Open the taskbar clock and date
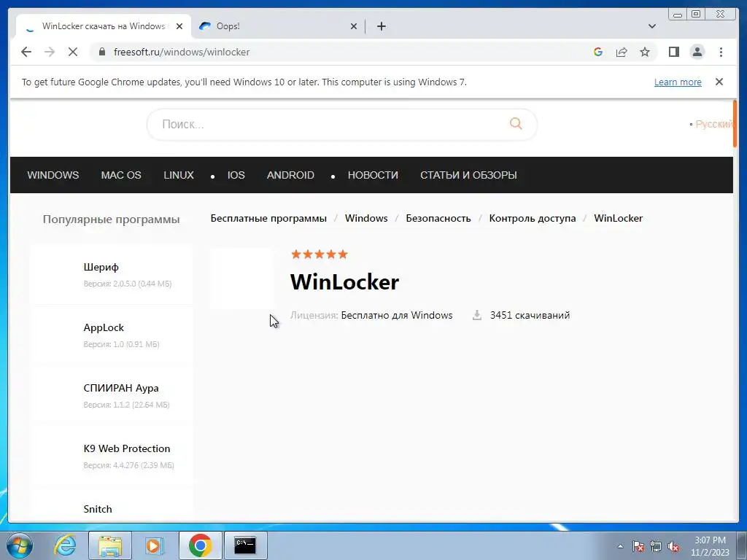747x560 pixels. 710,546
